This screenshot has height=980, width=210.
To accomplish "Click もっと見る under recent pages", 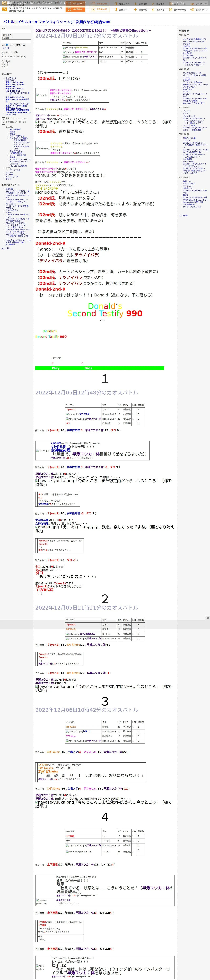I will point(6,248).
